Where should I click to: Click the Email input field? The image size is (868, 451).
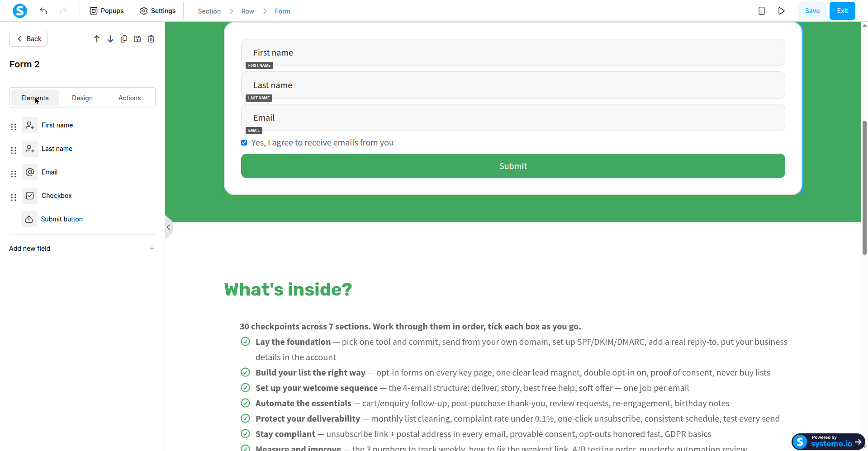click(513, 117)
